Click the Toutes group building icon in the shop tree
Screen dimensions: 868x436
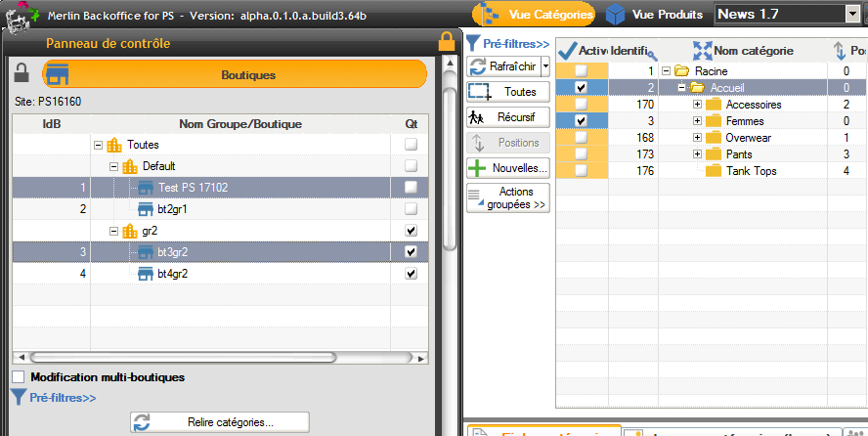pos(114,145)
